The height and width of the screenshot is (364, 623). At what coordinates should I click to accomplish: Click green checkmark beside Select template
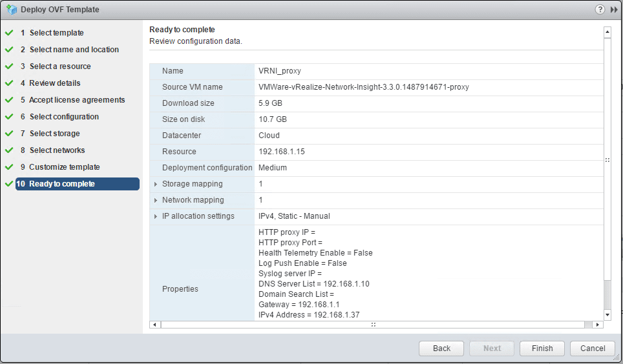(9, 33)
